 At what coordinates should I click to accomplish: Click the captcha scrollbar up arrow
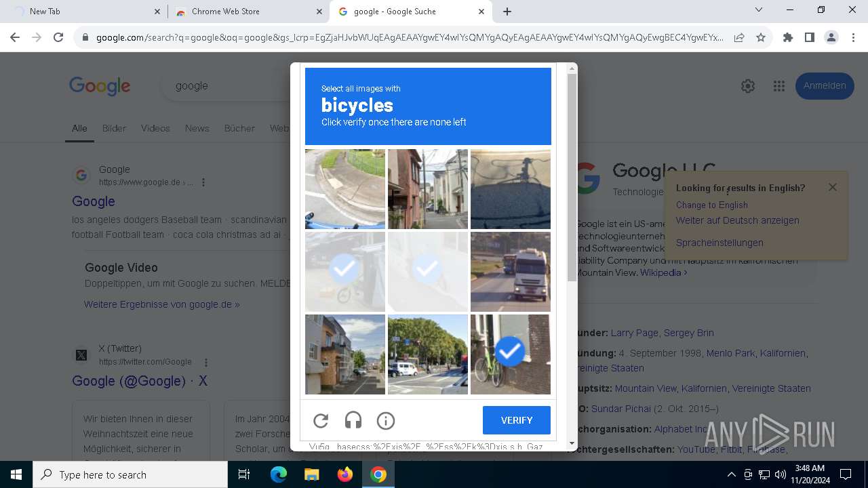572,68
